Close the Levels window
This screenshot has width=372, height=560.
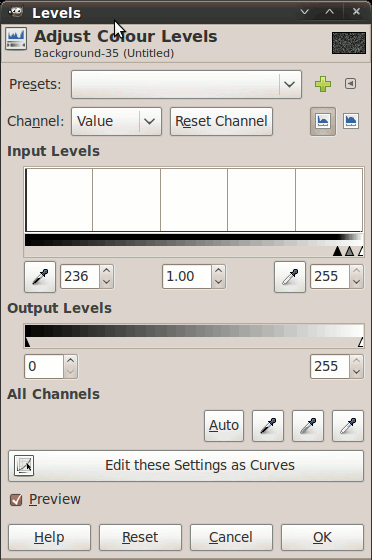(x=356, y=11)
